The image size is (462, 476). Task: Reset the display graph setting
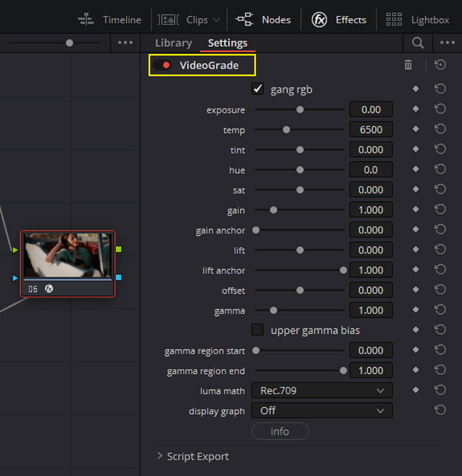(440, 410)
